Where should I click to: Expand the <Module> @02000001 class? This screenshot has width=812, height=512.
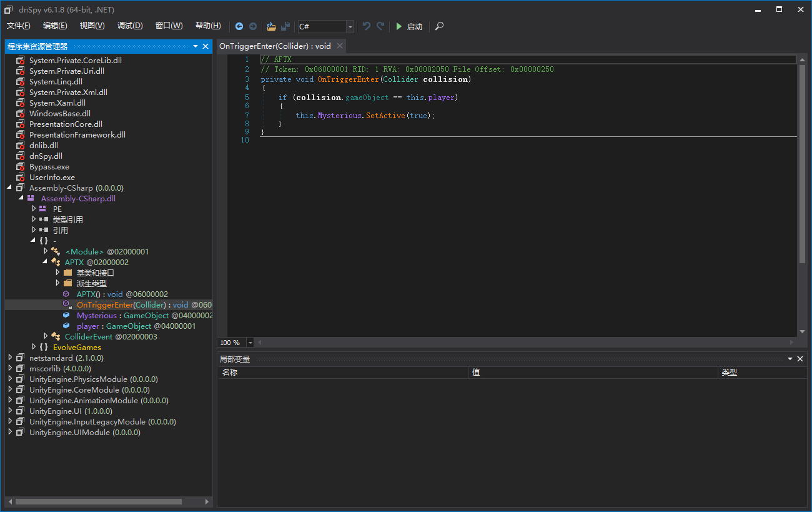coord(46,251)
